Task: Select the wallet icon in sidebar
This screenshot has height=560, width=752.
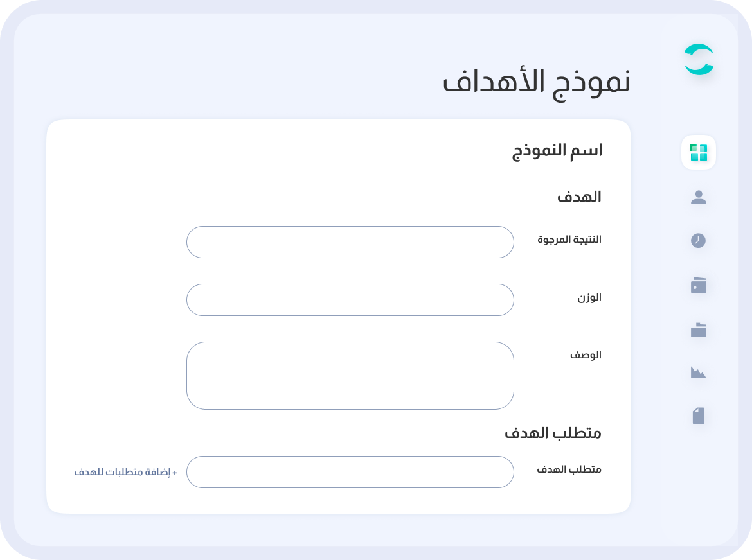Action: (x=699, y=285)
